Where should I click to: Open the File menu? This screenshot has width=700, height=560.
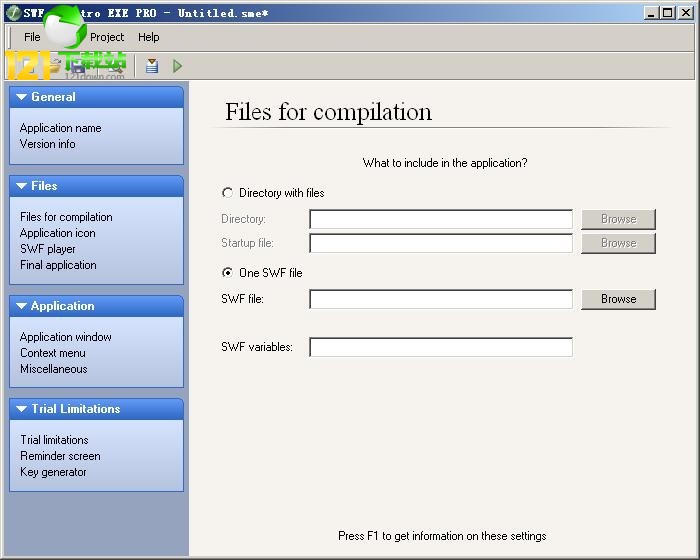[32, 37]
